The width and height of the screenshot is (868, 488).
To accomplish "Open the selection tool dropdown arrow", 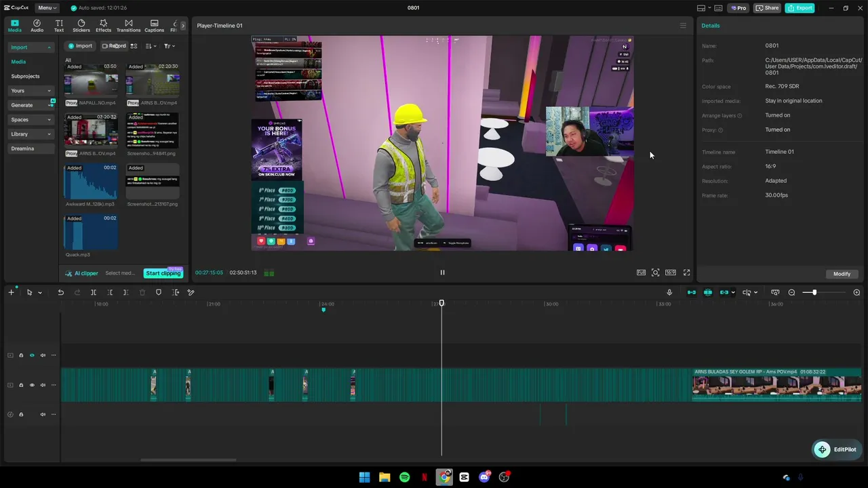I will tap(40, 293).
